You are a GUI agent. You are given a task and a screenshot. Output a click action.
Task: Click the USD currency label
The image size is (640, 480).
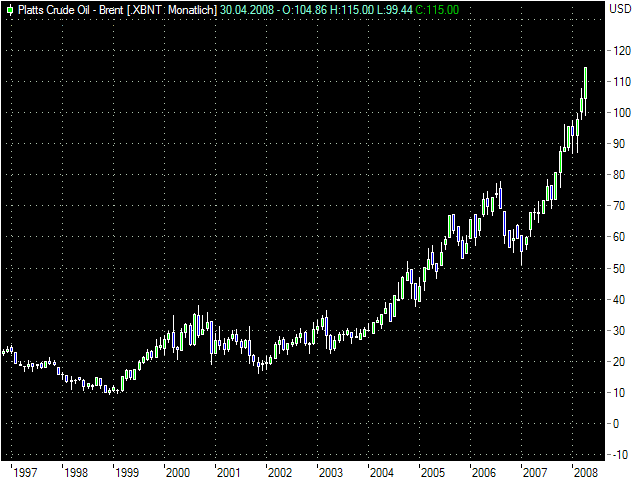click(x=619, y=9)
